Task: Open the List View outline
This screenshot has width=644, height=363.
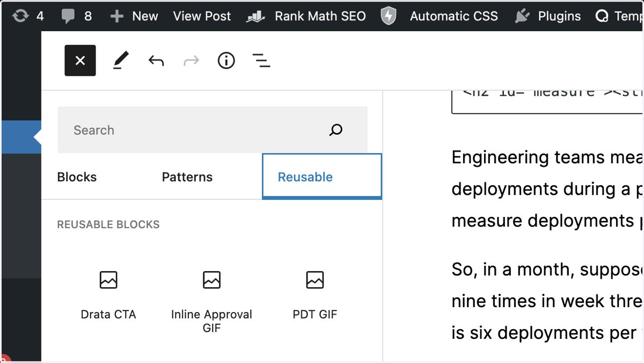Action: click(x=261, y=61)
